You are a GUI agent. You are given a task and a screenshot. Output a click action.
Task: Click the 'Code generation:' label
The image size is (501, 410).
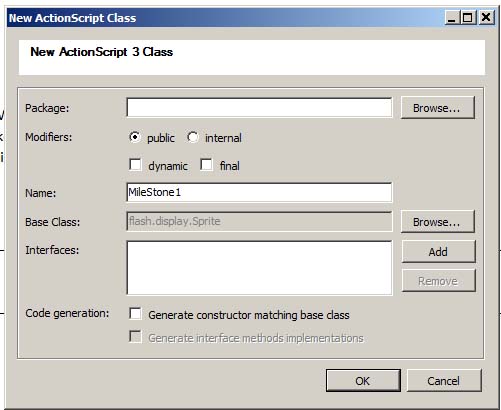(67, 314)
